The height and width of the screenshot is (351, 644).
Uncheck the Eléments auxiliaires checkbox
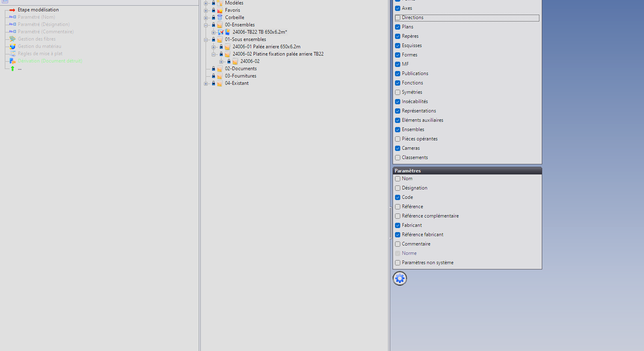pyautogui.click(x=398, y=121)
